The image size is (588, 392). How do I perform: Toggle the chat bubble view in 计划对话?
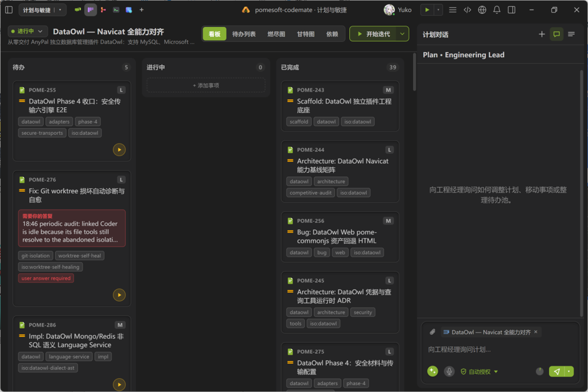pos(557,34)
